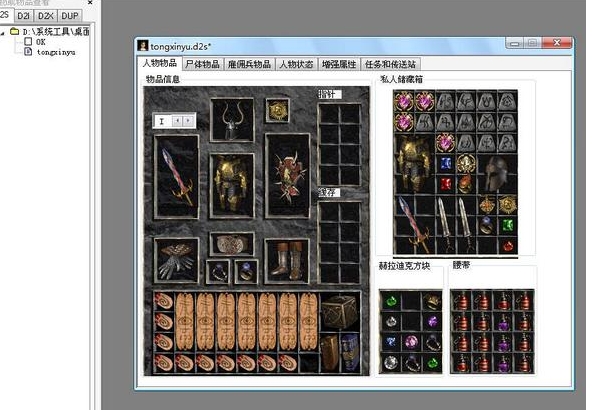Click the weapon set field showing I

163,121
